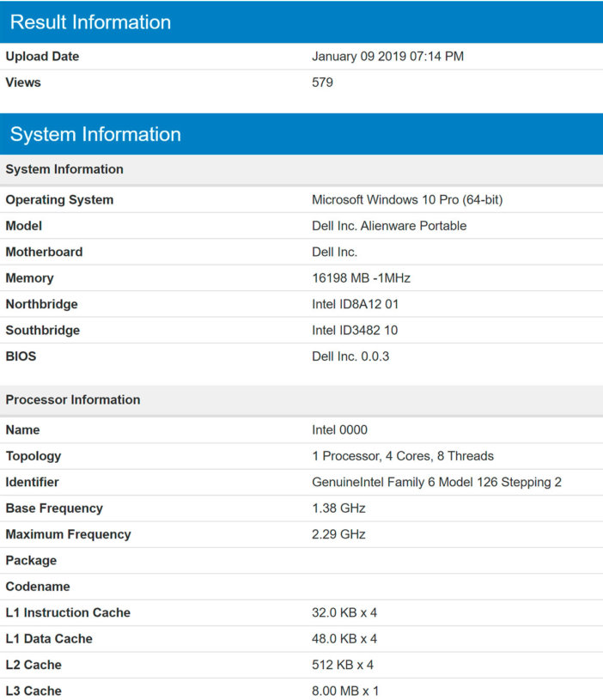
Task: Click the 'System Information' blue header
Action: point(301,134)
